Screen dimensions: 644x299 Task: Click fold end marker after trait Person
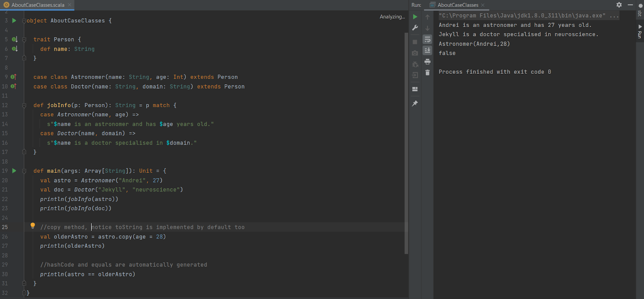click(24, 58)
